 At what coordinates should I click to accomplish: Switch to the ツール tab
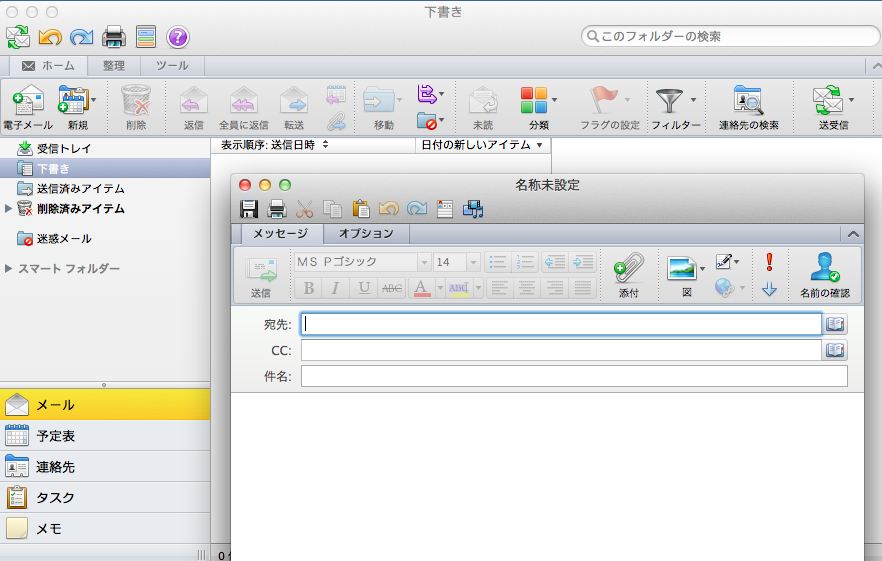pyautogui.click(x=172, y=66)
